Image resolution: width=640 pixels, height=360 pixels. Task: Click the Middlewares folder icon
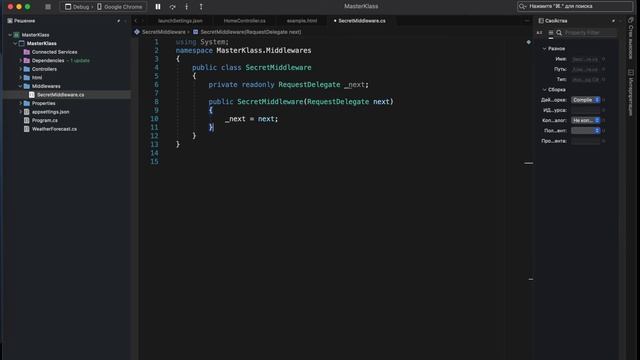click(27, 86)
